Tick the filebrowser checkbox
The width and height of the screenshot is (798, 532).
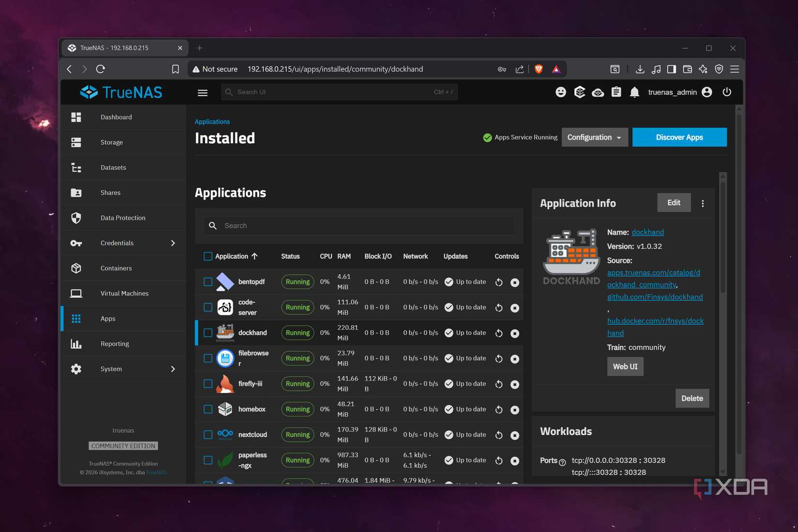tap(208, 358)
